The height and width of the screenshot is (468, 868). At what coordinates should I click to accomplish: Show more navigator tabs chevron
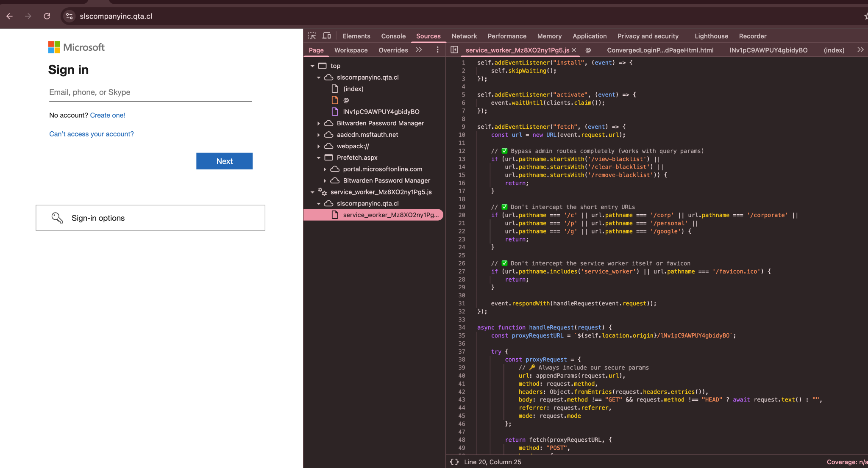tap(419, 50)
